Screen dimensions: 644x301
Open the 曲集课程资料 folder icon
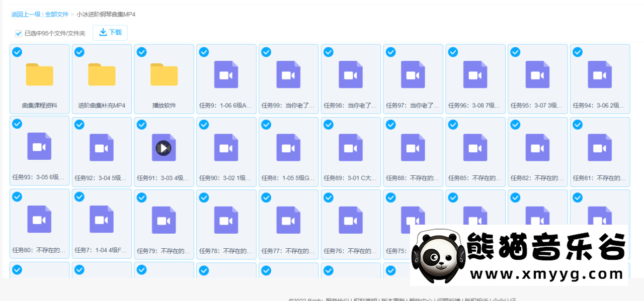pos(39,74)
